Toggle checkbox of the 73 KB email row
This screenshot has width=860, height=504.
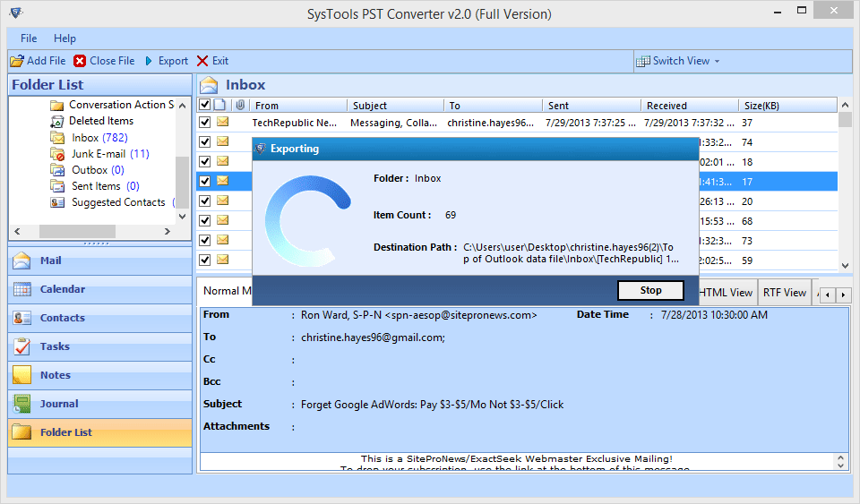pyautogui.click(x=204, y=241)
